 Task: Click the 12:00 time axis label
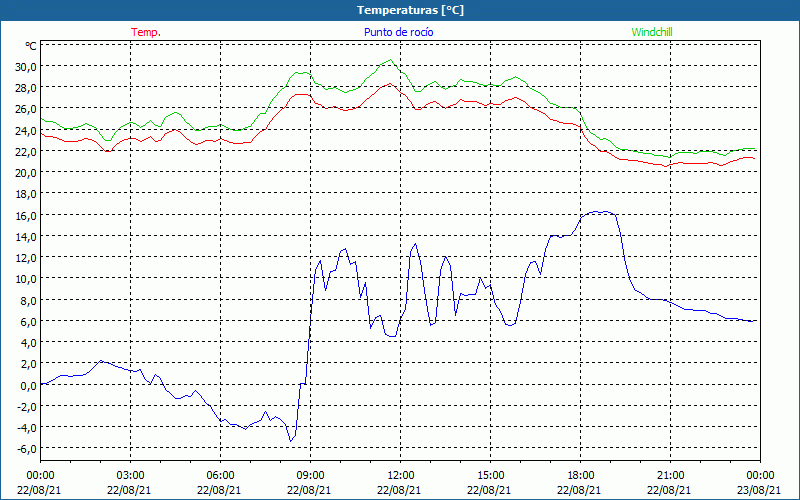[x=400, y=476]
